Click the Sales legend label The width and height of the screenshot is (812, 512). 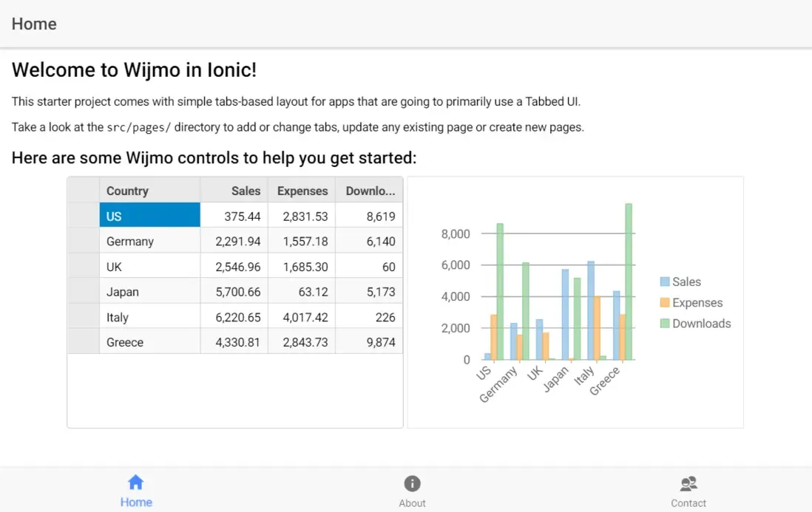(x=686, y=282)
